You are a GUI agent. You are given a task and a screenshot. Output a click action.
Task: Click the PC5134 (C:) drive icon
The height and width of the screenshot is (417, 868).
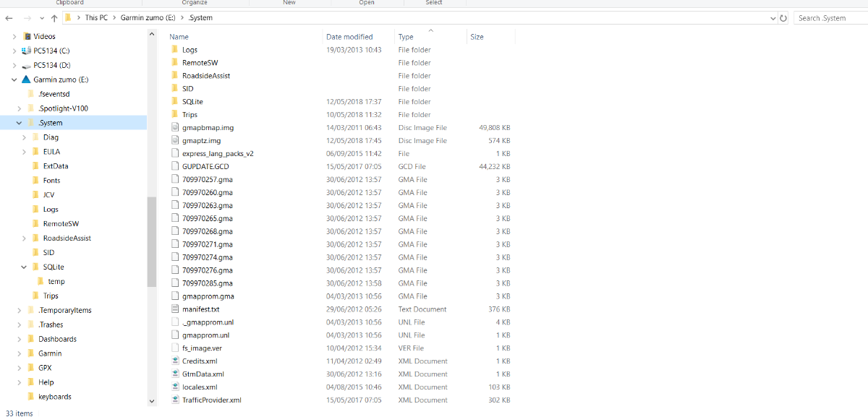pos(27,51)
